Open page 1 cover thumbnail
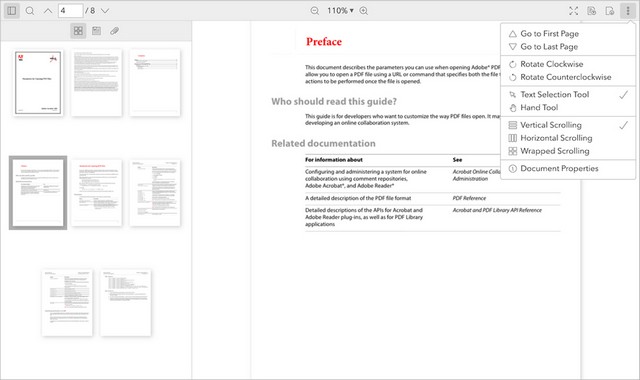 pos(38,82)
